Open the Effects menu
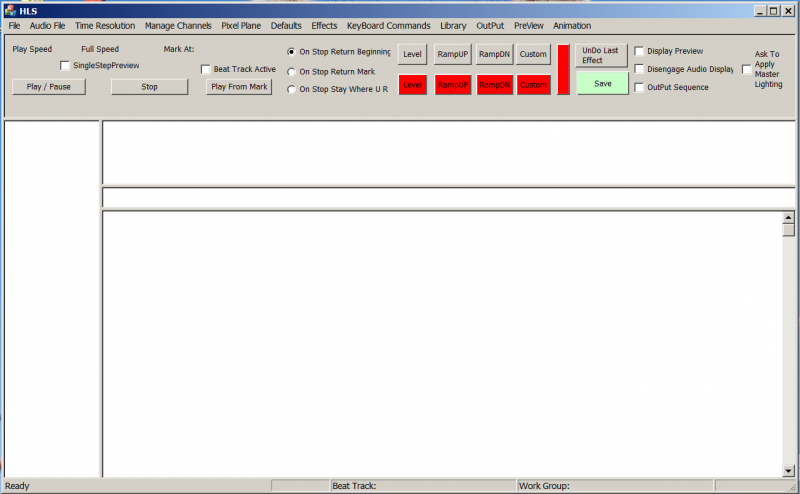 coord(324,25)
